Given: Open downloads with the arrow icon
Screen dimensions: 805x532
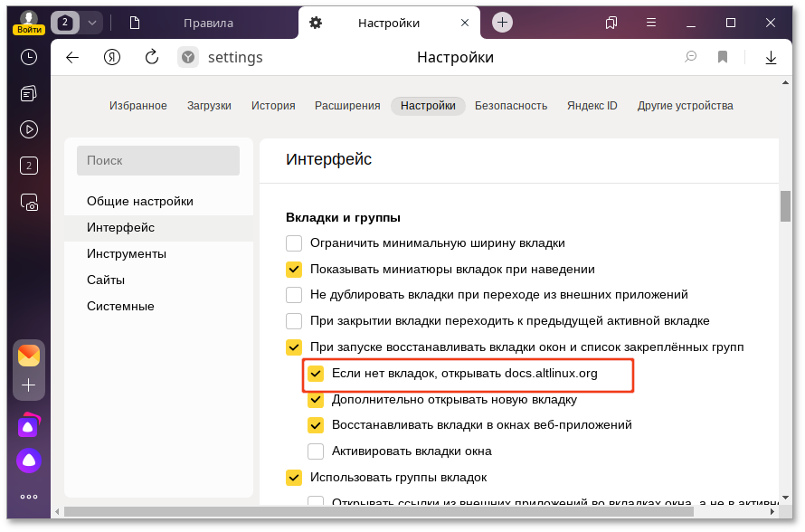Looking at the screenshot, I should click(x=771, y=56).
